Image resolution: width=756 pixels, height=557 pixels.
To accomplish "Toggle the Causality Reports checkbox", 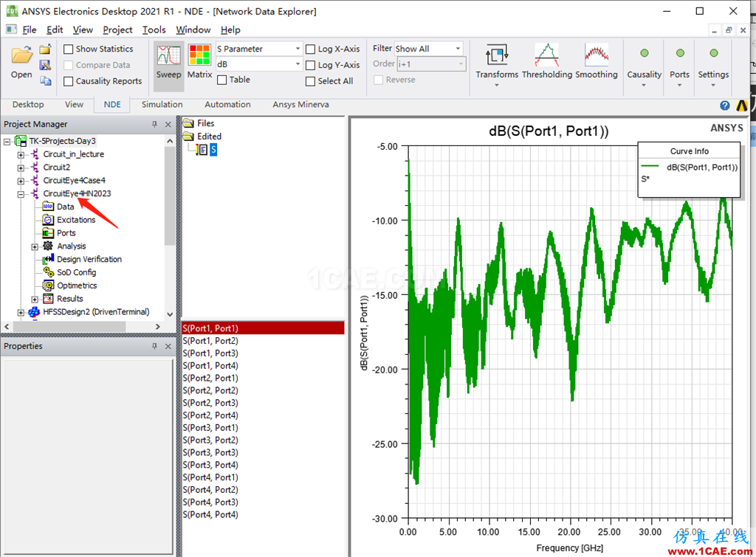I will [x=69, y=81].
